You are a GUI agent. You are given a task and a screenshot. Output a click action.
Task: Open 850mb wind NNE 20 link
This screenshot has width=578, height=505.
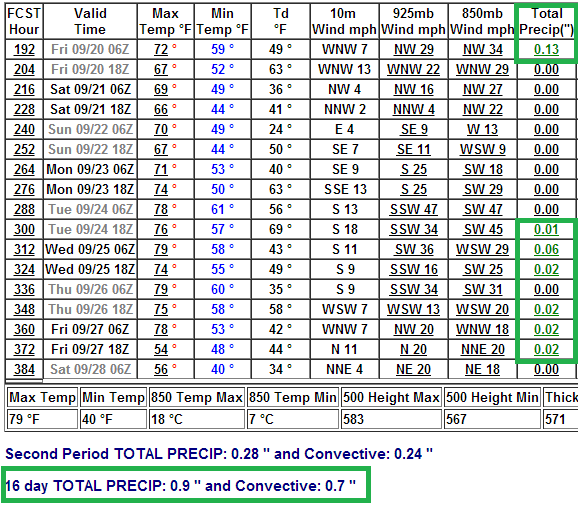coord(483,349)
